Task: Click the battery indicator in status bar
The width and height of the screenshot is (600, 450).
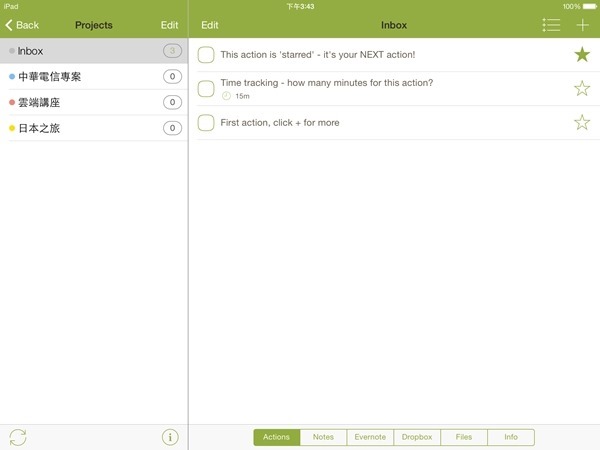Action: click(x=589, y=7)
